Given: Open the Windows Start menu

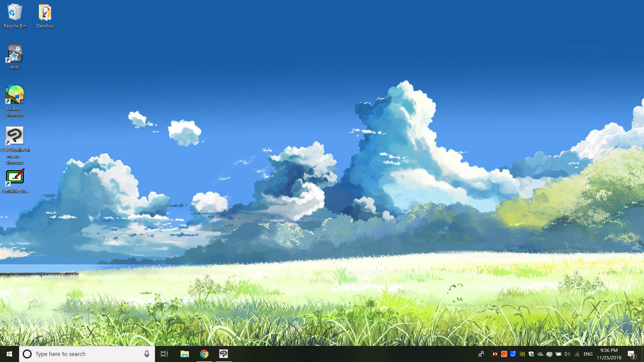Looking at the screenshot, I should coord(9,354).
